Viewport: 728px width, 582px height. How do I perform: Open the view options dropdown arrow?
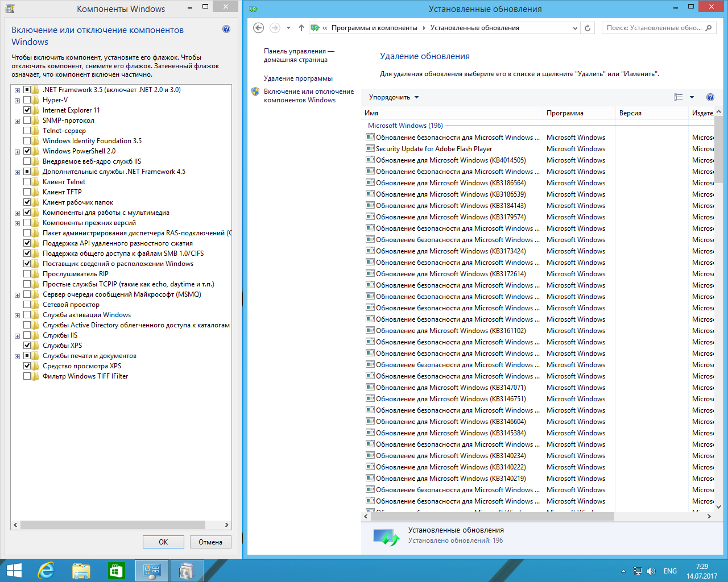tap(692, 97)
